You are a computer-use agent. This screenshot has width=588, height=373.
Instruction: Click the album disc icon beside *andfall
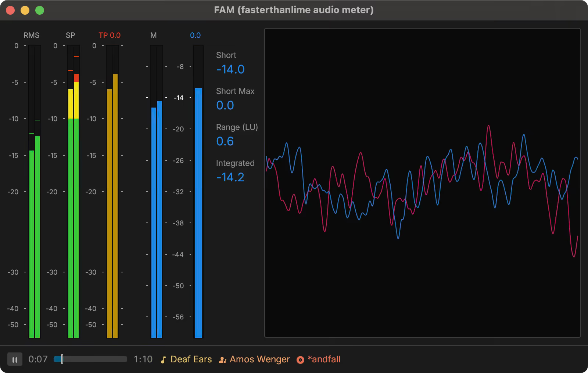pos(300,360)
